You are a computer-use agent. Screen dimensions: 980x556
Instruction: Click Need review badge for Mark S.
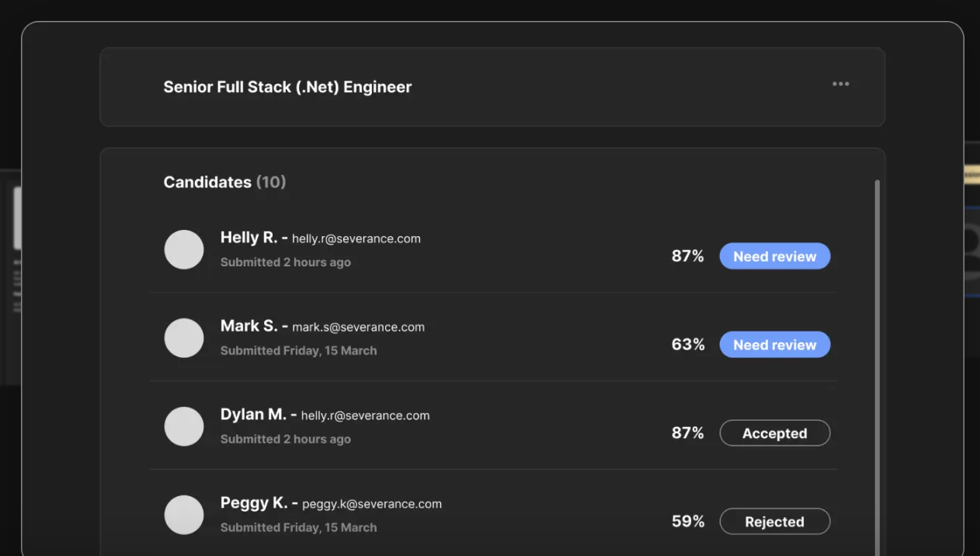tap(774, 345)
